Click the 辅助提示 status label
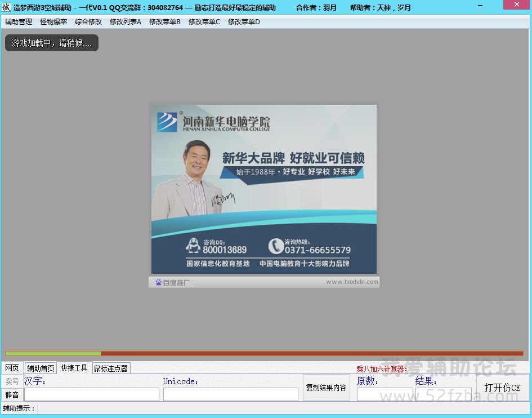 pyautogui.click(x=19, y=408)
